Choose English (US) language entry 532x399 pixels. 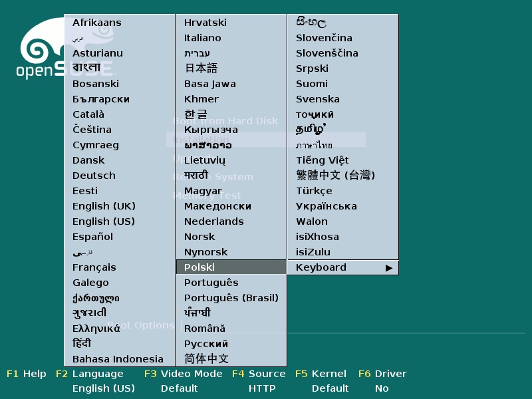coord(103,221)
